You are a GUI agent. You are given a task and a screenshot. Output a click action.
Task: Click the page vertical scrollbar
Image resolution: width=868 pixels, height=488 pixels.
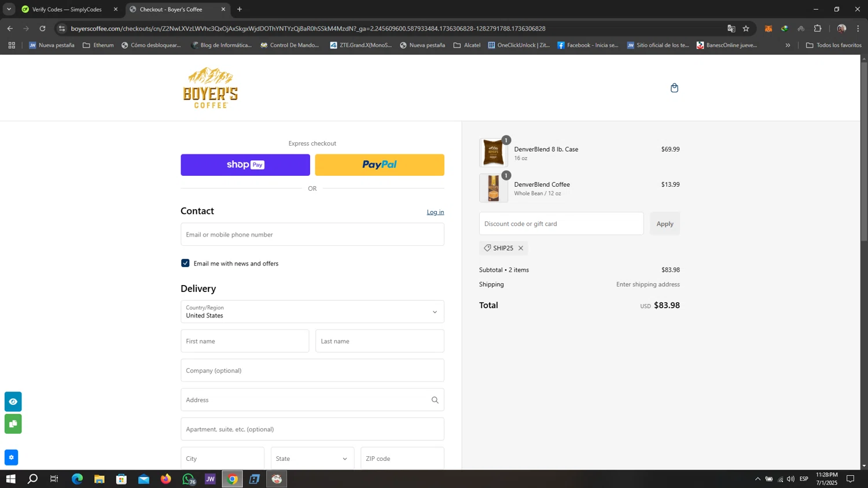[864, 151]
